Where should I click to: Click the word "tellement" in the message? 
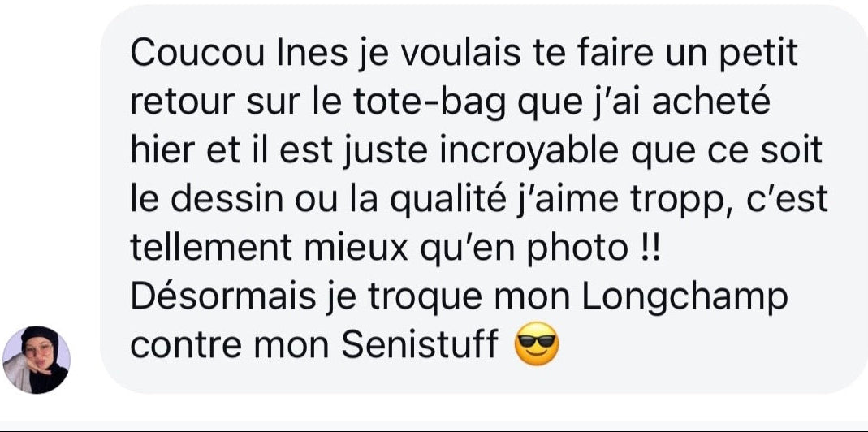(x=211, y=249)
